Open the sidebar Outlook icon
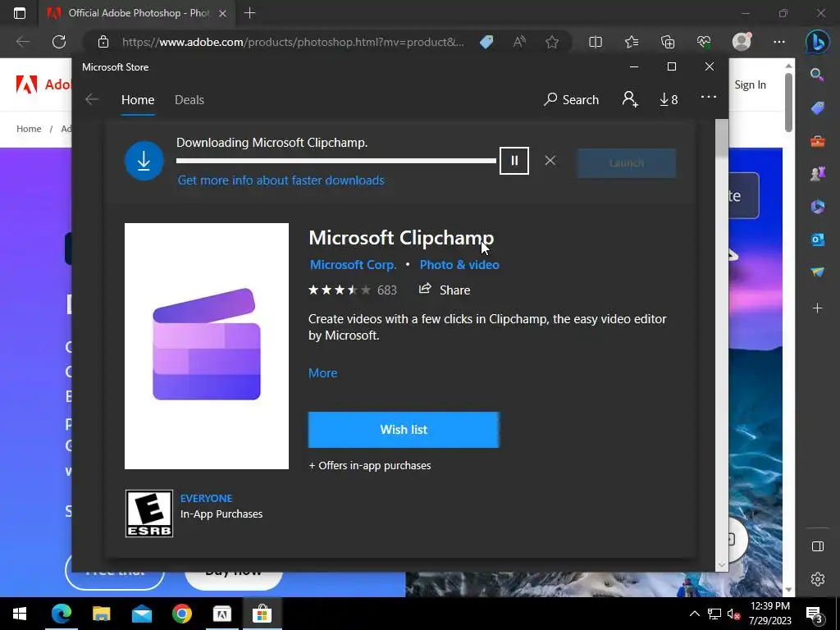The width and height of the screenshot is (840, 630). pos(818,240)
